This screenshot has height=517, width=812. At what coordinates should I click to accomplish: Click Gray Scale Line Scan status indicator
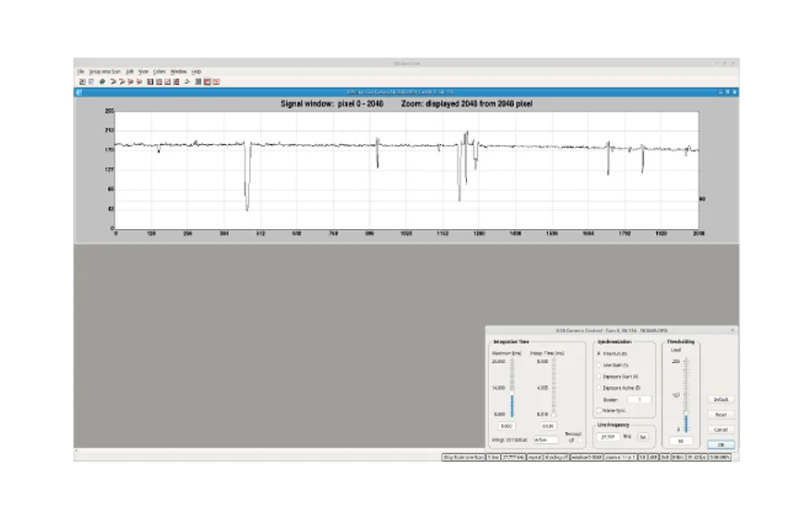[x=464, y=456]
